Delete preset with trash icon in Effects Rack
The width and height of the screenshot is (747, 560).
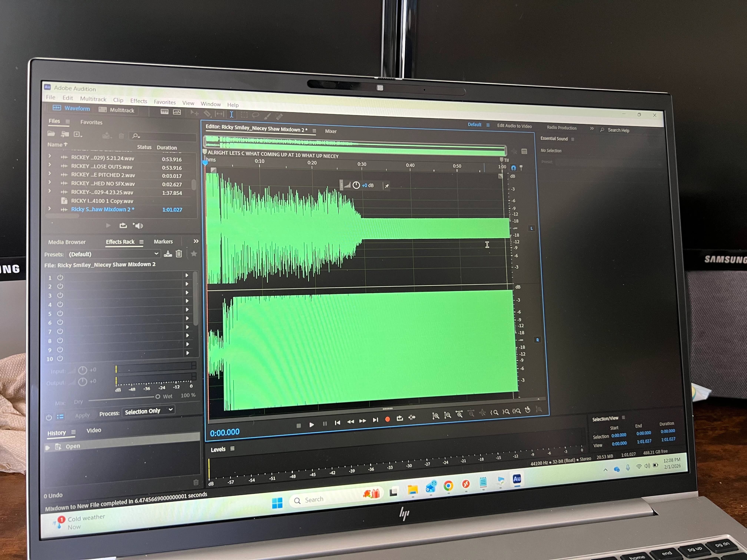(179, 254)
